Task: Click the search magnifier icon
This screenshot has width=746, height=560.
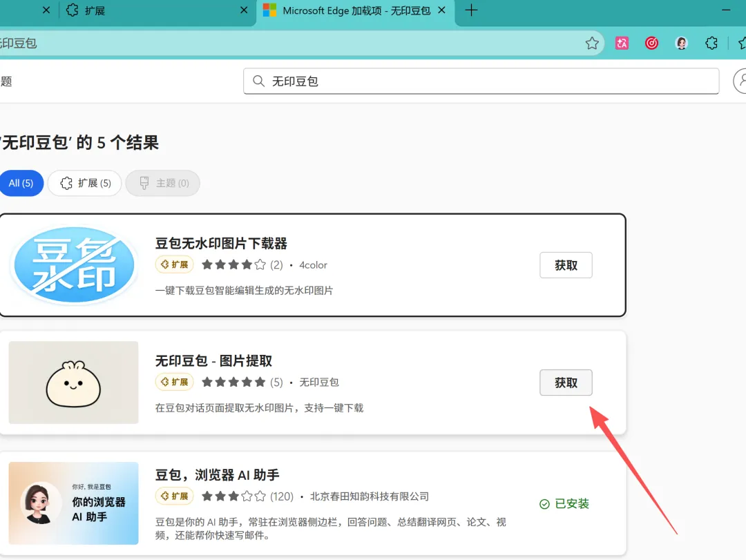Action: coord(258,81)
